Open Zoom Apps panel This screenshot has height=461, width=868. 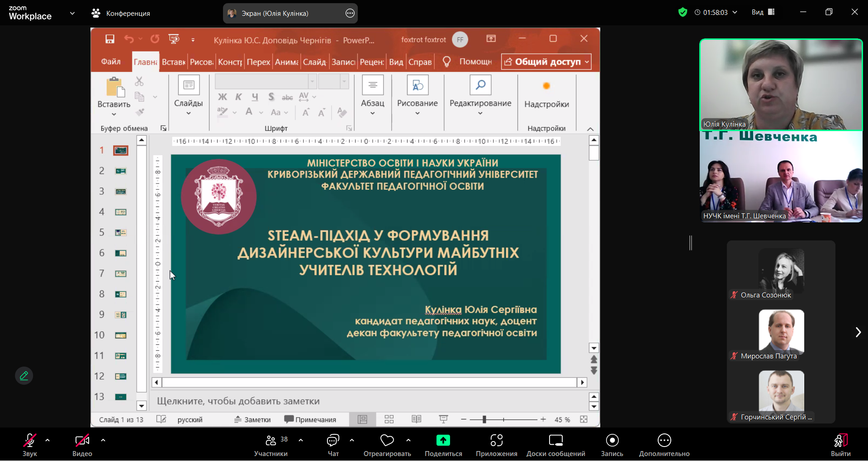point(496,441)
